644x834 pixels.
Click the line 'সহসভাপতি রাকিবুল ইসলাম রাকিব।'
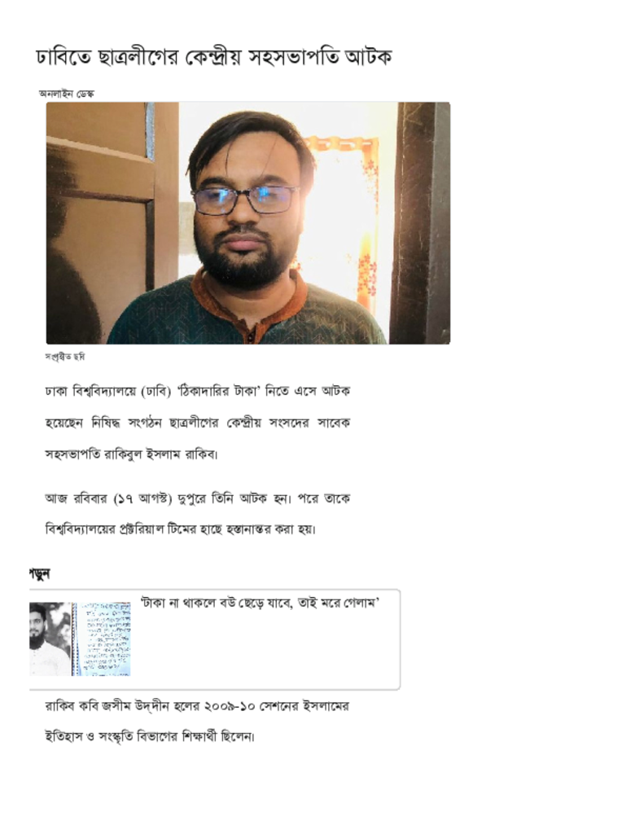(x=131, y=454)
